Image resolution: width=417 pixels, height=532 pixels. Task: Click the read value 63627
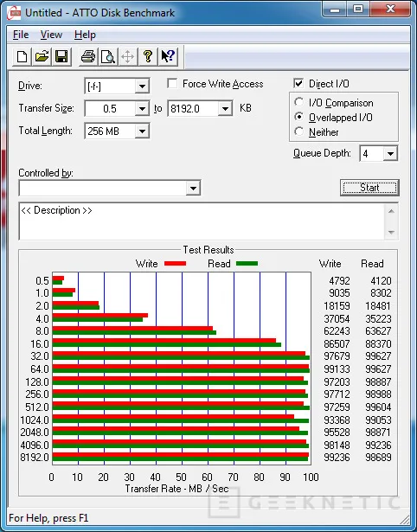point(378,330)
